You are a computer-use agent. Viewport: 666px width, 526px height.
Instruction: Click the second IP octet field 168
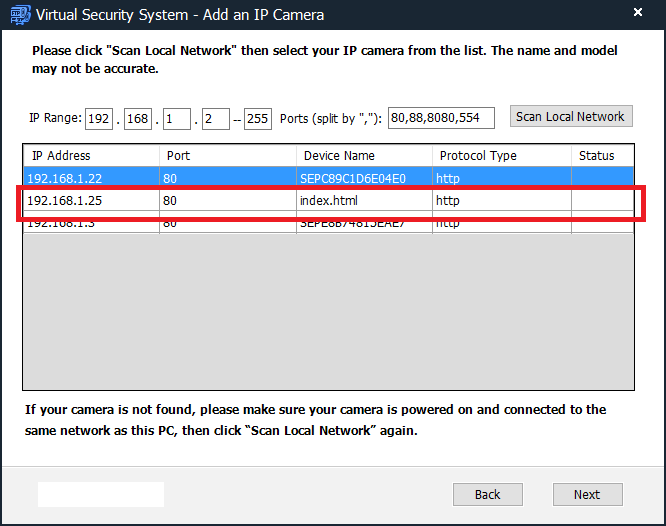(137, 118)
